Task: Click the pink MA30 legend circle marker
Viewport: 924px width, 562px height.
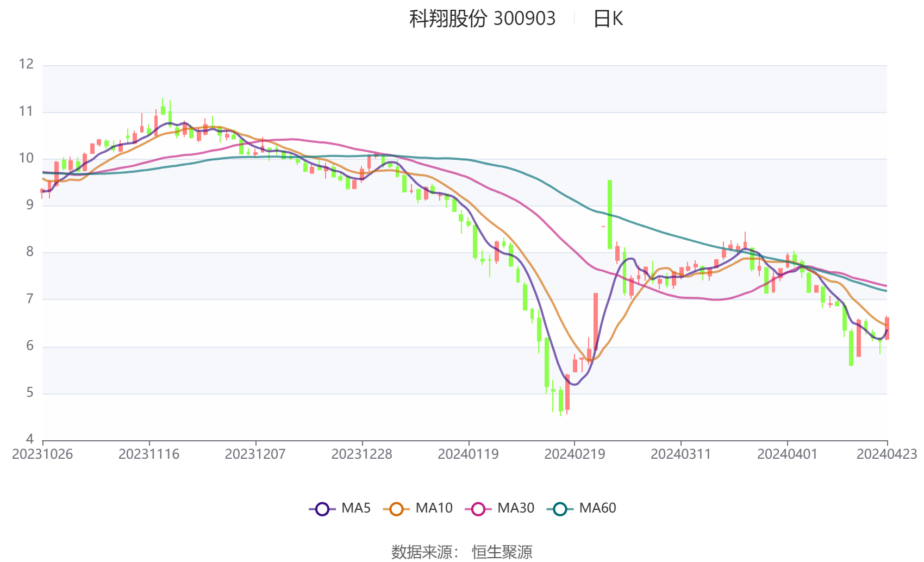Action: [x=478, y=509]
